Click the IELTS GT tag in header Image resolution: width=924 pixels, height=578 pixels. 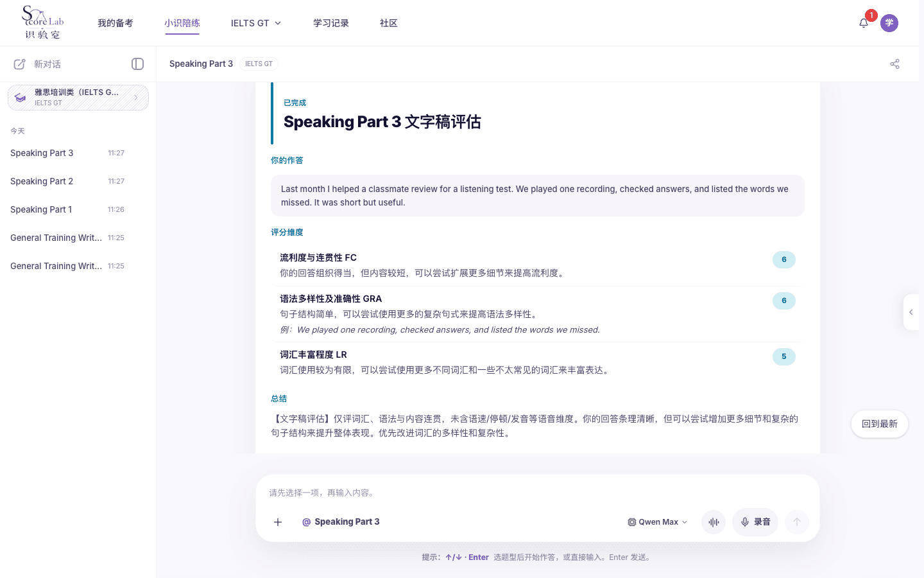click(259, 64)
